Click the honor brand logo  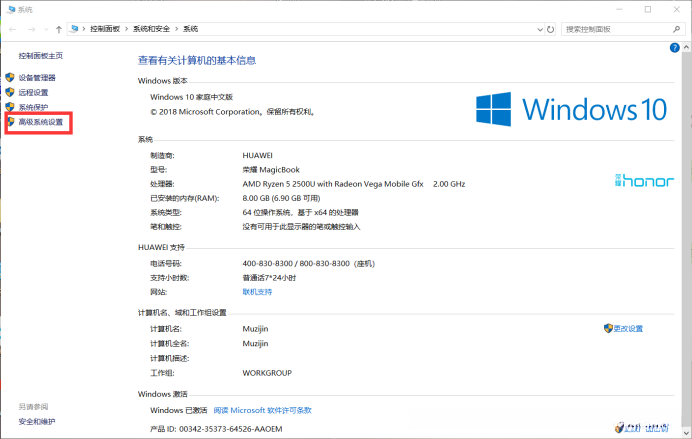[x=644, y=180]
